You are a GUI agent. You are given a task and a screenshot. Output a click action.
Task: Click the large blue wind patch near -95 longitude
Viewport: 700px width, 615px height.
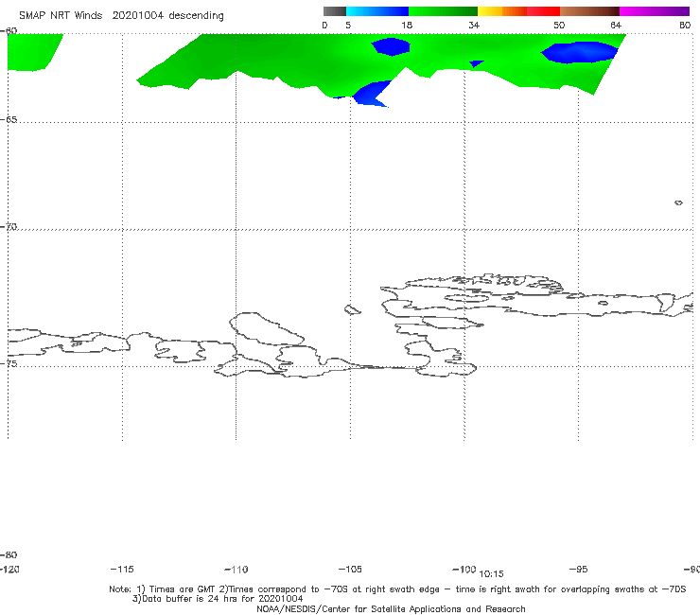pos(580,52)
